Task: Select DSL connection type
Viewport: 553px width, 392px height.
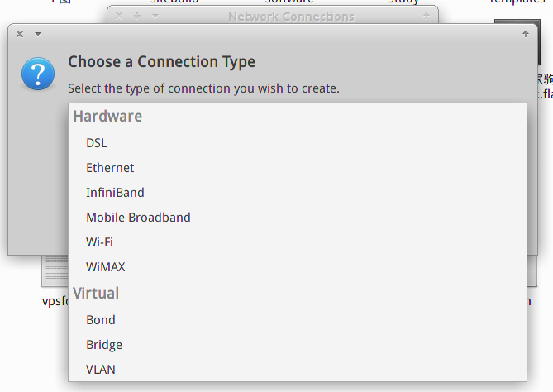Action: click(96, 143)
